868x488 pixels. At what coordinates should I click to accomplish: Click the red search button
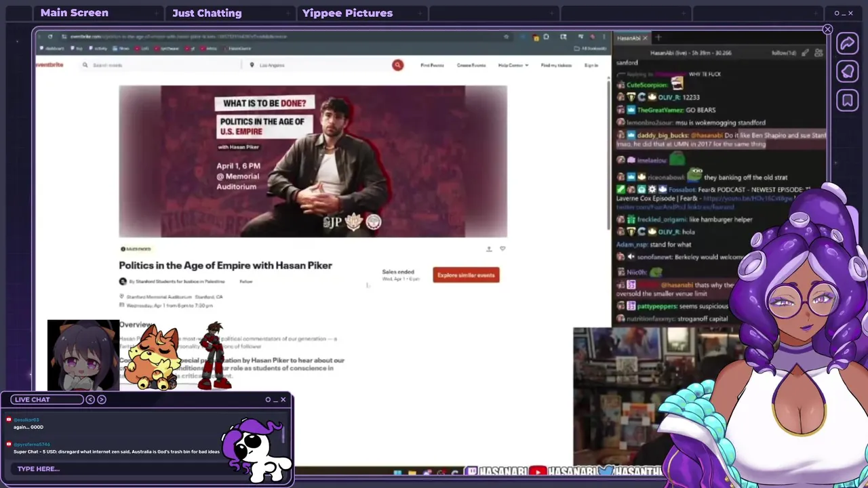coord(397,65)
